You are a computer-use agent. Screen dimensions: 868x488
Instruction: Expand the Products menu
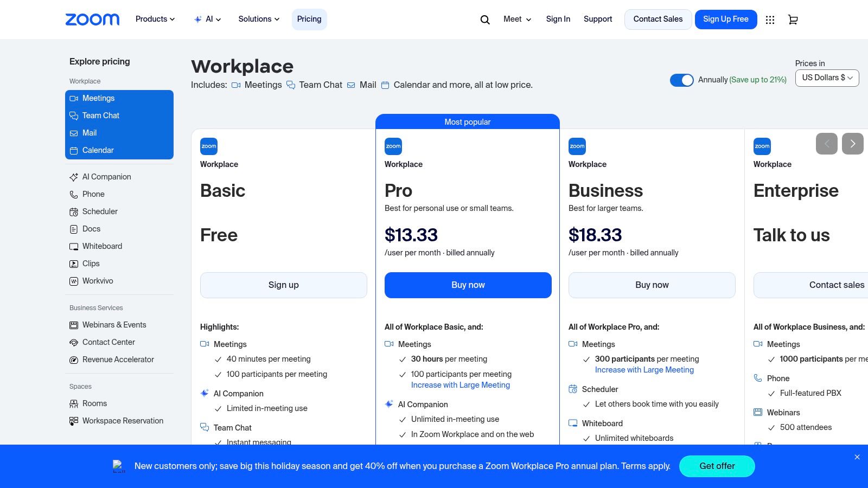click(x=155, y=19)
